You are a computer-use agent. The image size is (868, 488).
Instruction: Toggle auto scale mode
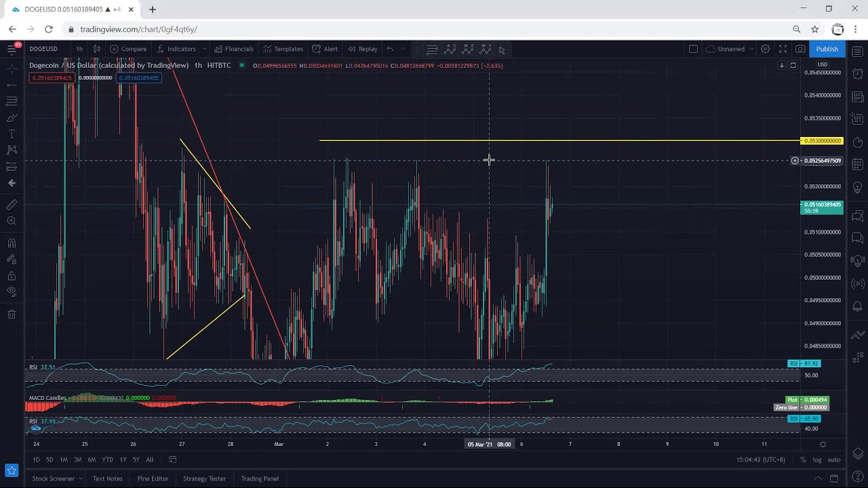pyautogui.click(x=834, y=460)
